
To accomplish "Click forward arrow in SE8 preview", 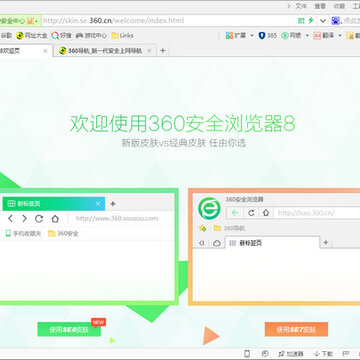I will (24, 219).
